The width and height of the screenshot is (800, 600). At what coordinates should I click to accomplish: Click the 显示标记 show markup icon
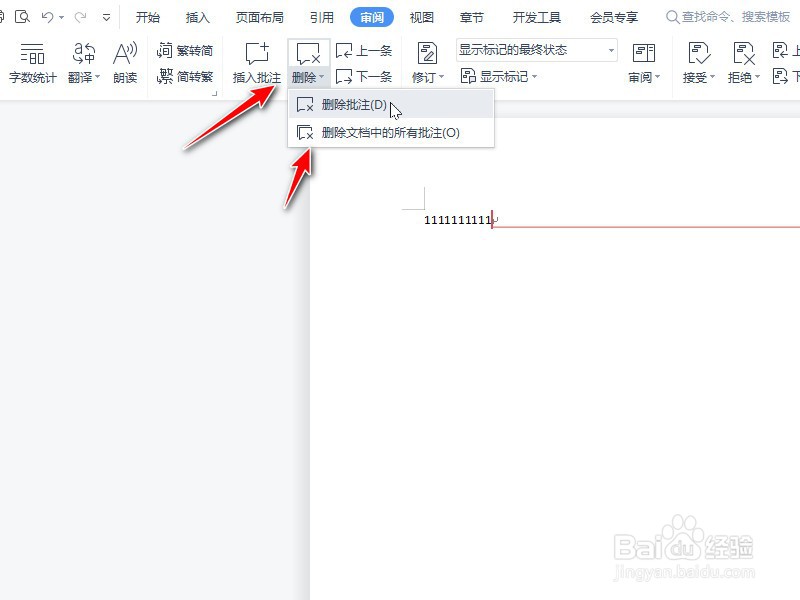(470, 75)
